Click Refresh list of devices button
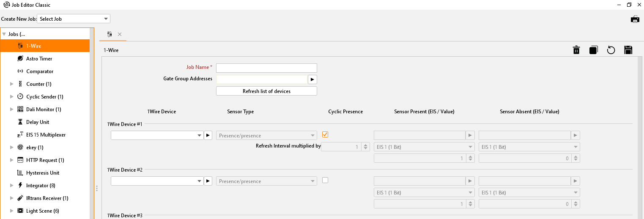Image resolution: width=644 pixels, height=219 pixels. 266,91
